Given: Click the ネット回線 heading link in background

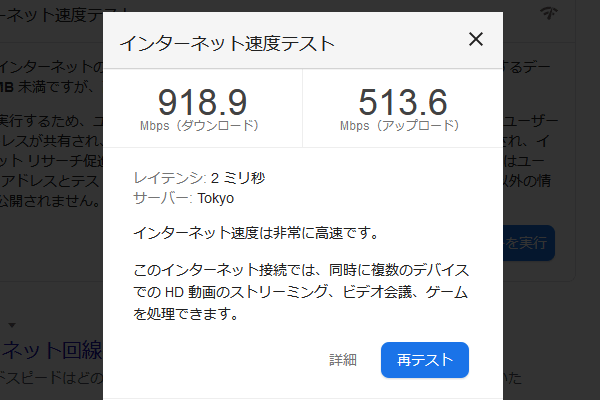Looking at the screenshot, I should pos(51,350).
